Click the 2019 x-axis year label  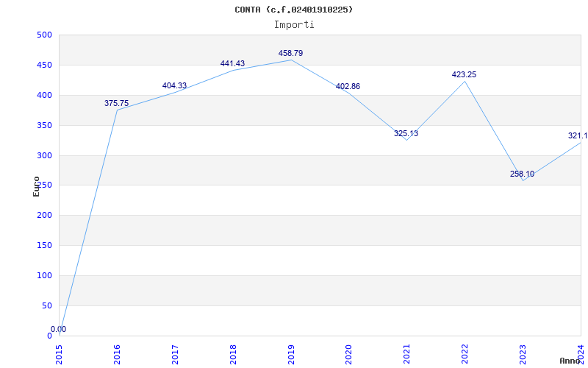pyautogui.click(x=291, y=354)
